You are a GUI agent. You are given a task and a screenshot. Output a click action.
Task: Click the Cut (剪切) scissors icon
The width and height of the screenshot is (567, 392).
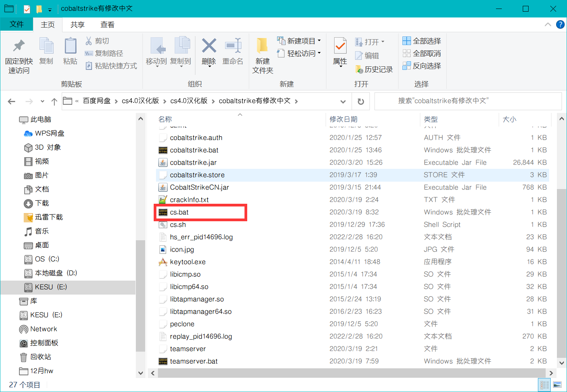(89, 41)
